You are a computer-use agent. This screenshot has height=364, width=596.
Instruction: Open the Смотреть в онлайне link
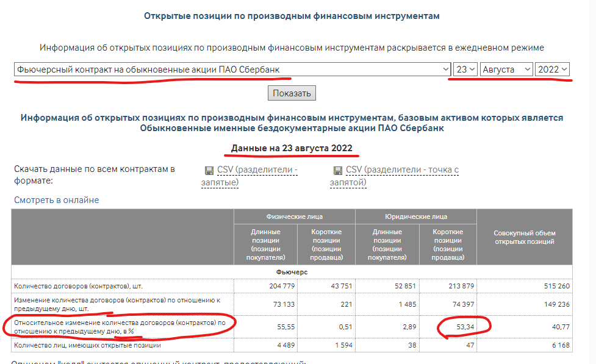[57, 200]
